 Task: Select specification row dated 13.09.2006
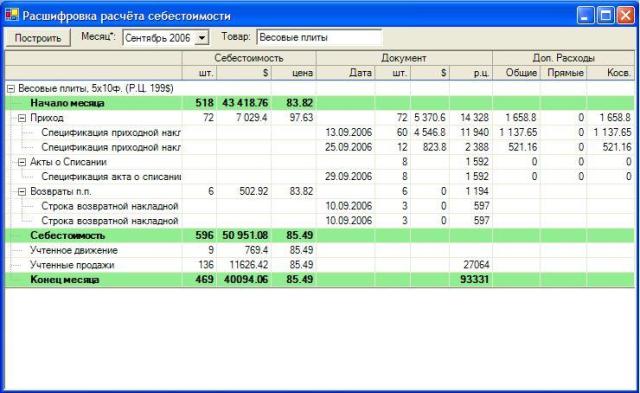tap(320, 133)
